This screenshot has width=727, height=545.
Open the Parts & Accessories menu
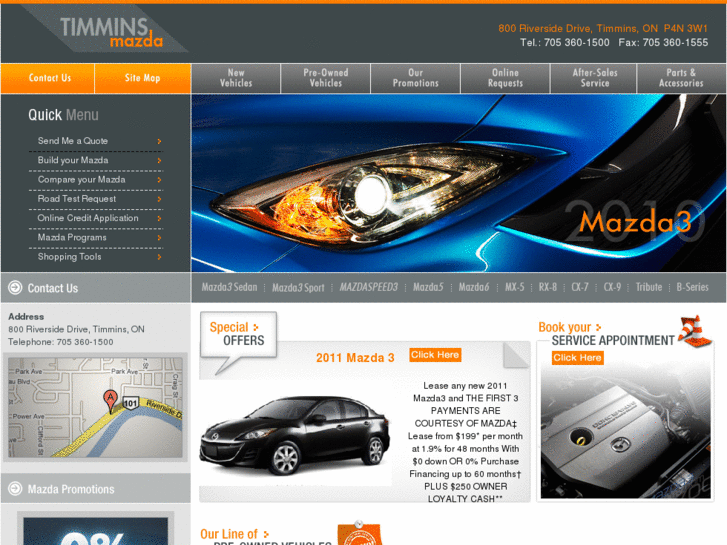[x=682, y=78]
